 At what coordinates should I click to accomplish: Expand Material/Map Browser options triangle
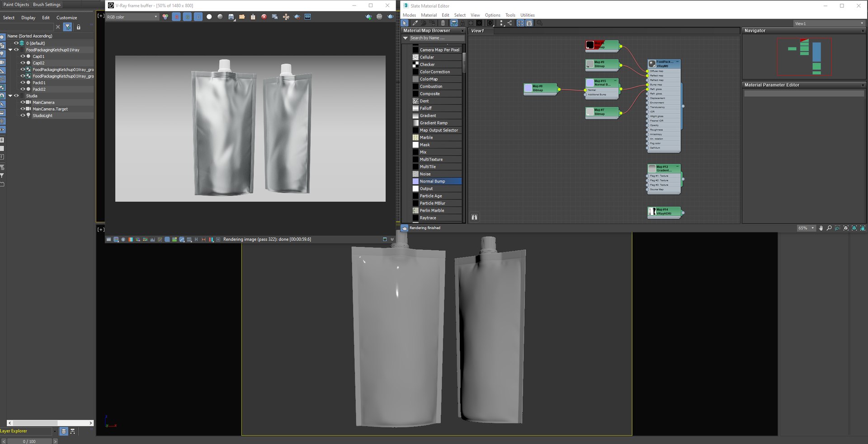pyautogui.click(x=406, y=38)
